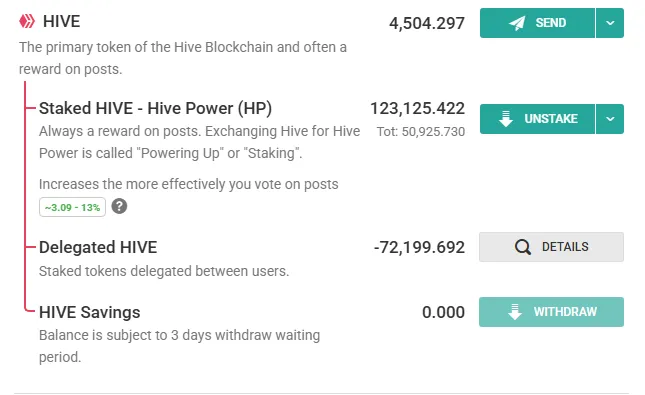Select the Staked HIVE - Hive Power heading

click(x=155, y=109)
